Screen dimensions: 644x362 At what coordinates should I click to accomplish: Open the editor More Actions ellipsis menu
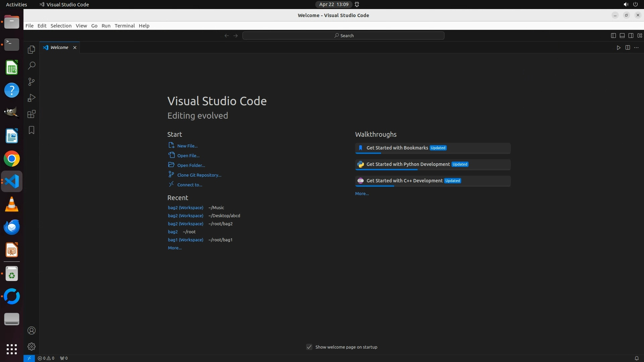[636, 48]
